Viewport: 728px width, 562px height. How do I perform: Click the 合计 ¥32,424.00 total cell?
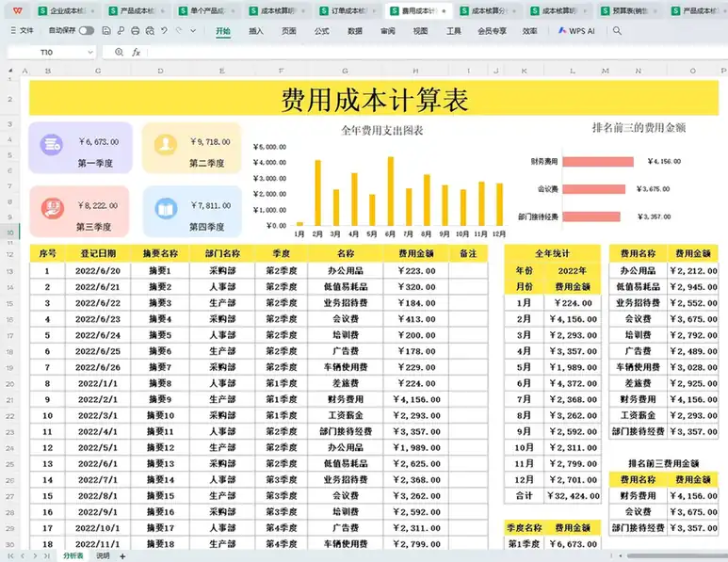tap(573, 496)
